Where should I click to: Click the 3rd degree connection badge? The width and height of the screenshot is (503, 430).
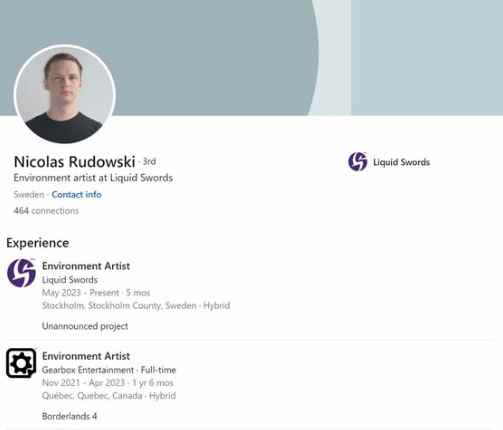click(149, 161)
